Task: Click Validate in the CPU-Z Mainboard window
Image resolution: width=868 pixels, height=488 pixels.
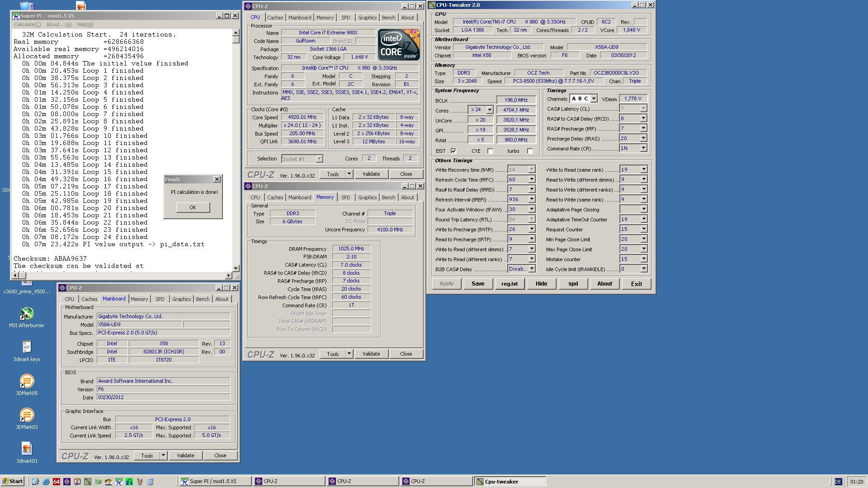Action: pos(185,455)
